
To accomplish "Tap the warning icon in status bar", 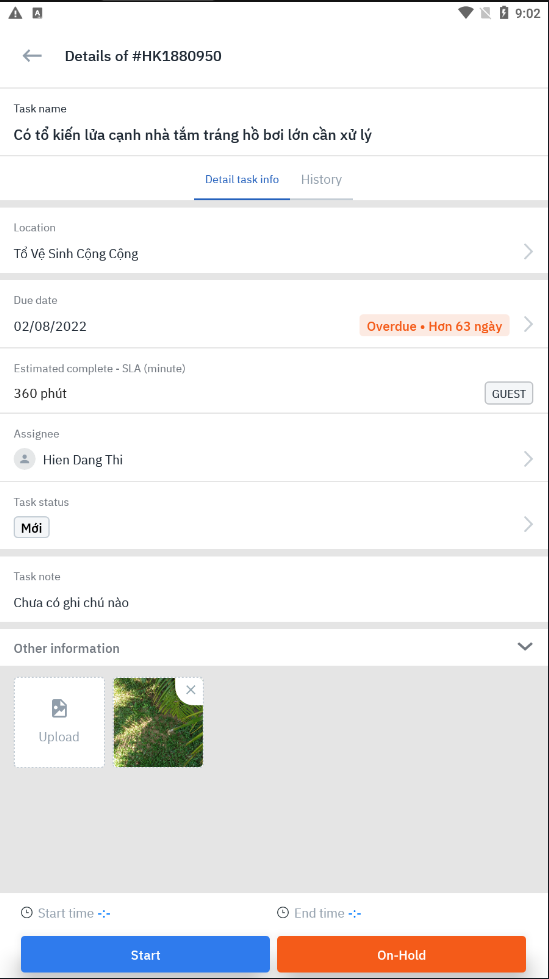I will (x=15, y=13).
